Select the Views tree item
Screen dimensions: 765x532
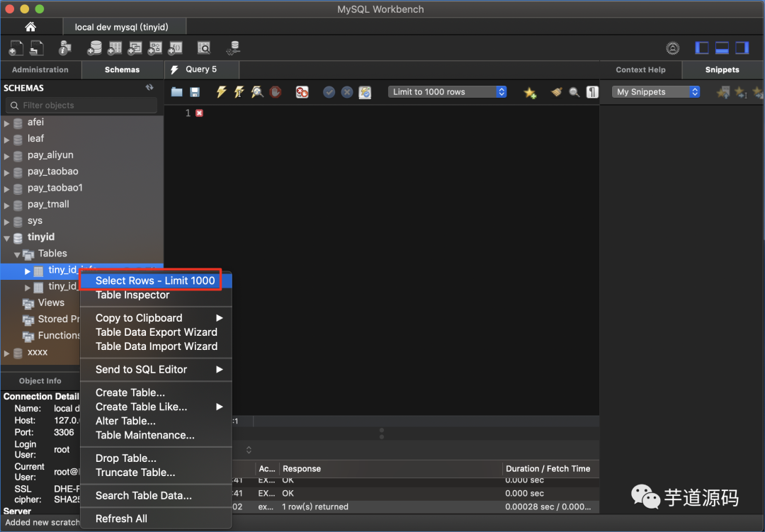51,302
